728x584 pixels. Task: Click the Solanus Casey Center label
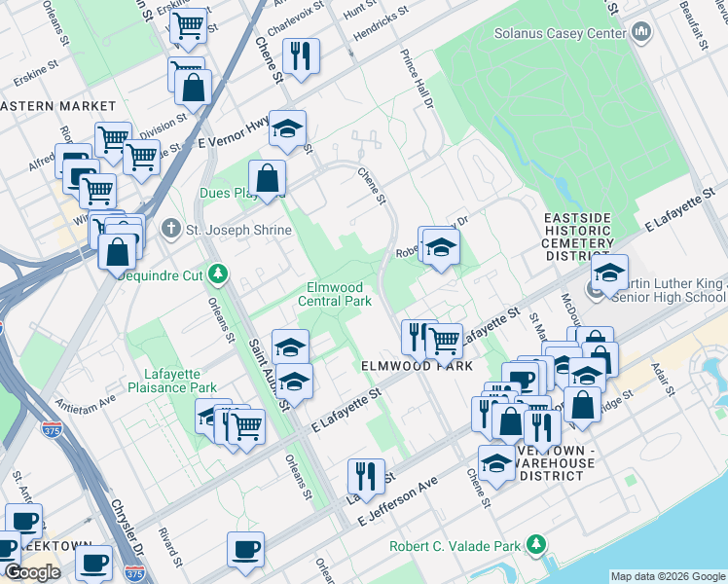click(x=560, y=33)
